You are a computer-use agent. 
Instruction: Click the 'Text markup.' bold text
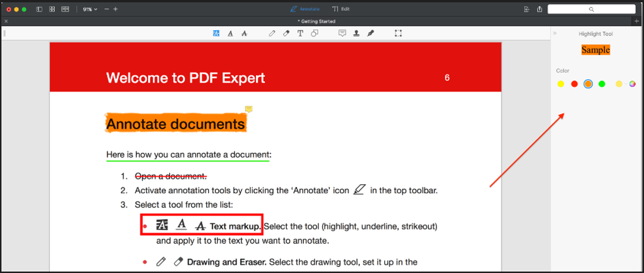tap(235, 226)
